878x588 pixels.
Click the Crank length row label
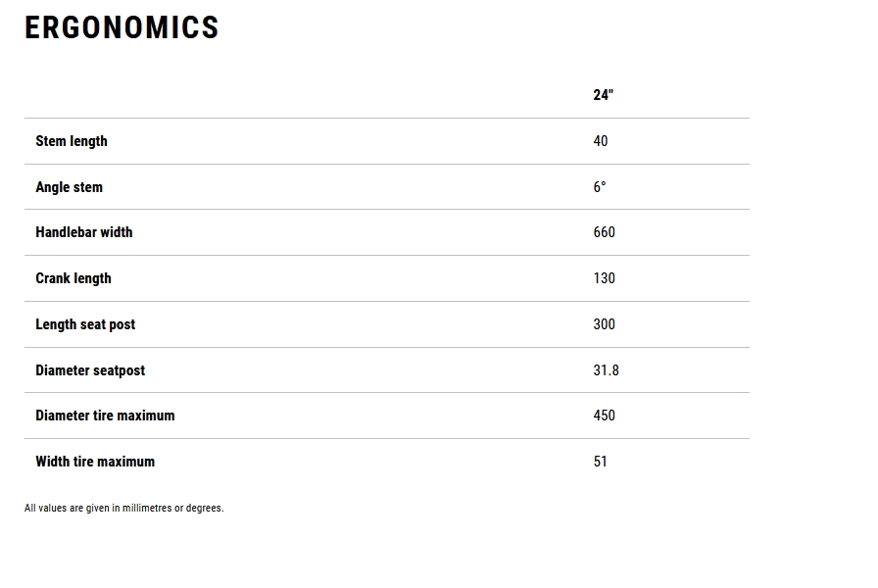pos(73,278)
